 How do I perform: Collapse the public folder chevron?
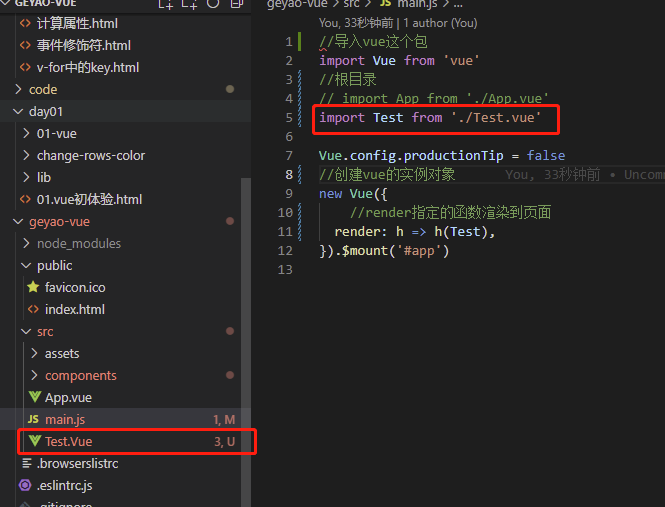click(26, 266)
